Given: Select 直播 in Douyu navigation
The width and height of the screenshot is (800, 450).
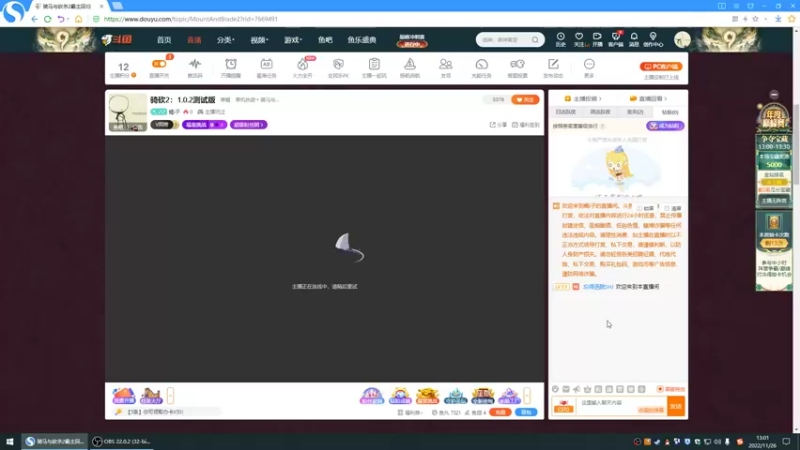Looking at the screenshot, I should click(x=194, y=40).
